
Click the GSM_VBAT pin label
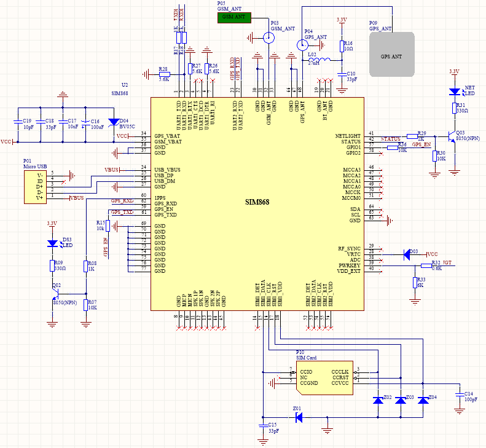pyautogui.click(x=168, y=142)
